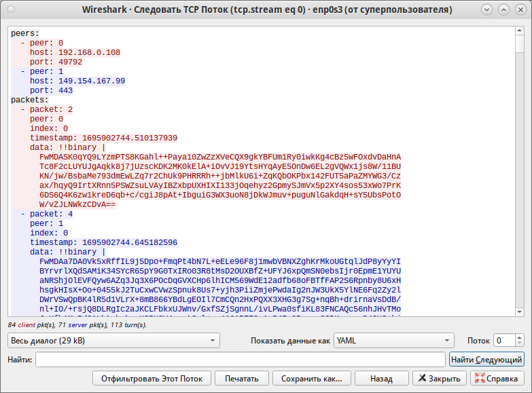Screen dimensions: 532x393
Task: Click the Печатать button
Action: (242, 378)
